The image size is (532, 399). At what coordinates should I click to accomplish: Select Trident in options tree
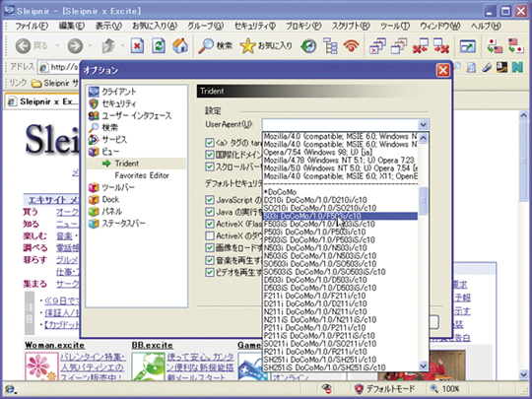[x=126, y=164]
